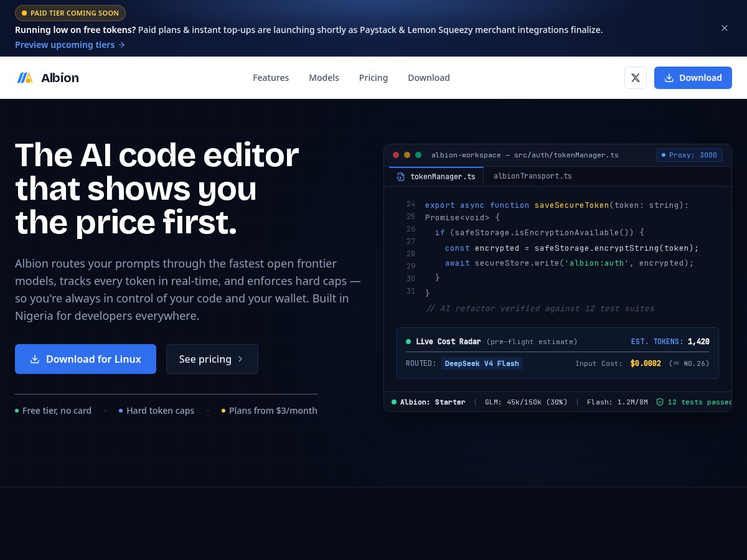Click GLM: 45k/150k (30%) in status bar
The image size is (747, 560).
[526, 402]
